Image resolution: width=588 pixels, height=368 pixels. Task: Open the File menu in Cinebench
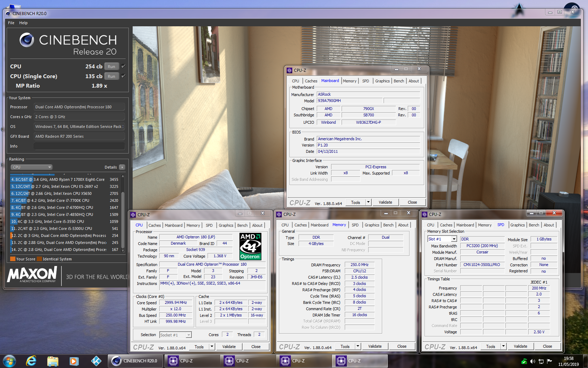coord(11,23)
